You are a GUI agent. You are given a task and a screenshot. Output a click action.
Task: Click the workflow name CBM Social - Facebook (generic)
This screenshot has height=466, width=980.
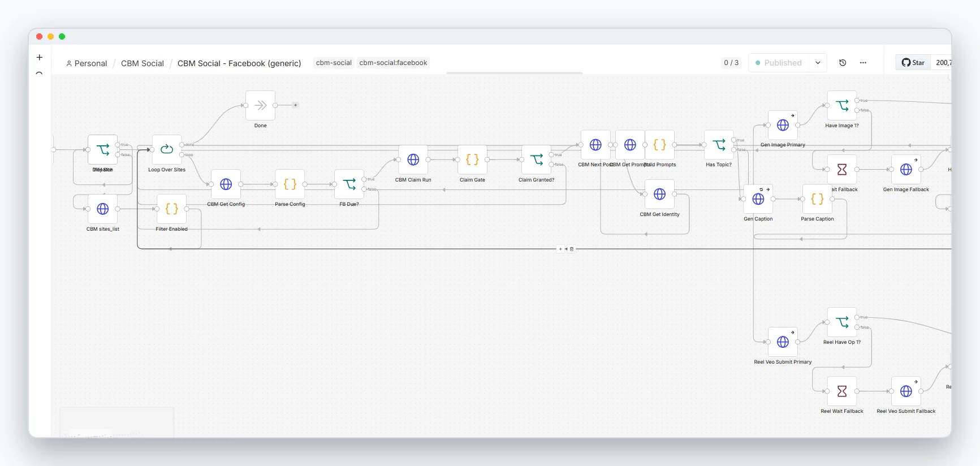239,63
